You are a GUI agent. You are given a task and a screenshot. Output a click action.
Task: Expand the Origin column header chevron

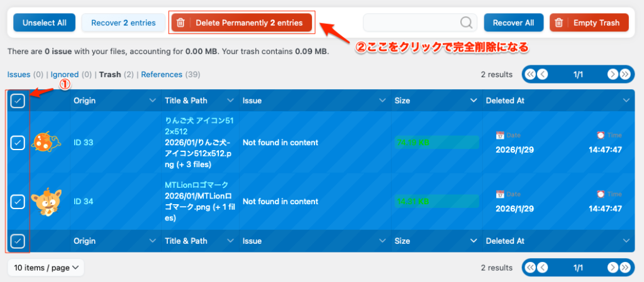[x=152, y=100]
